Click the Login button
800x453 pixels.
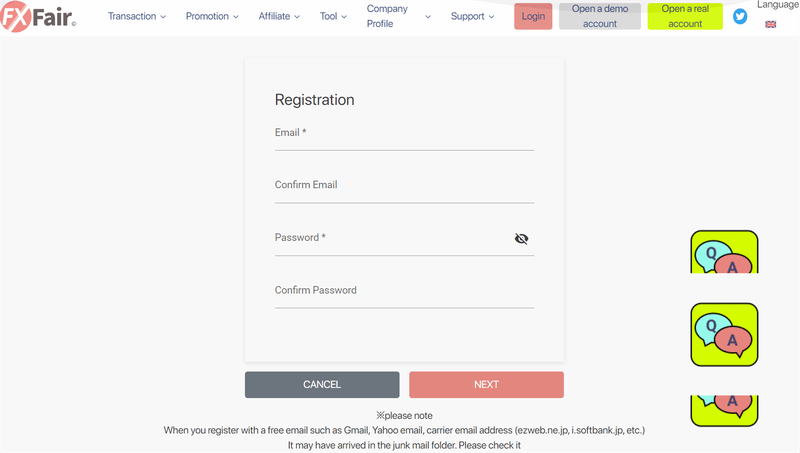click(x=533, y=16)
